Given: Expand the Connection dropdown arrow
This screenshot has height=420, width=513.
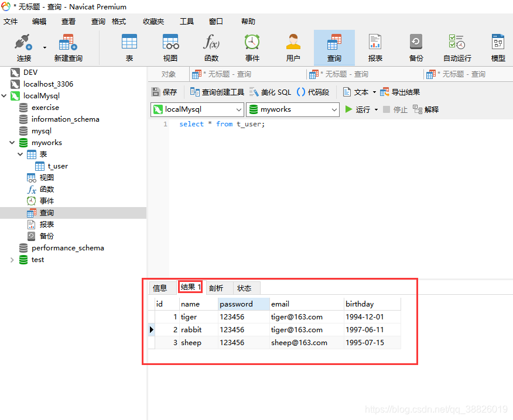Looking at the screenshot, I should click(45, 48).
